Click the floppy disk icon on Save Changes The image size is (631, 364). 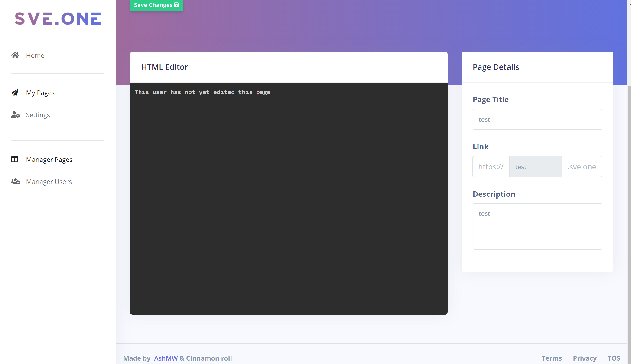[x=177, y=5]
